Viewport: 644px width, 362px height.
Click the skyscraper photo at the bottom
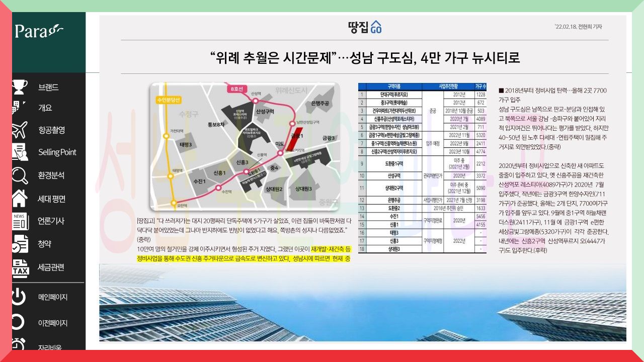tap(363, 303)
